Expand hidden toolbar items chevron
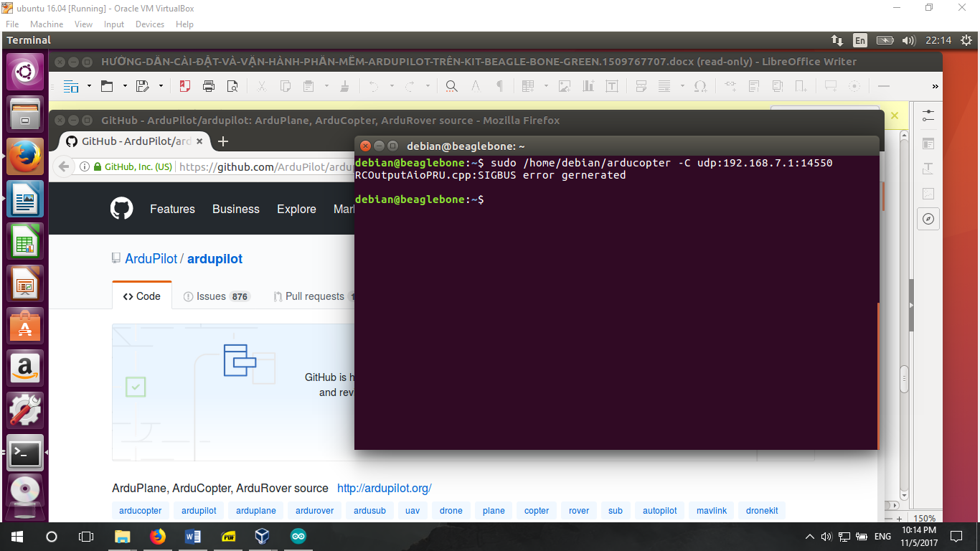This screenshot has height=551, width=980. pos(935,87)
